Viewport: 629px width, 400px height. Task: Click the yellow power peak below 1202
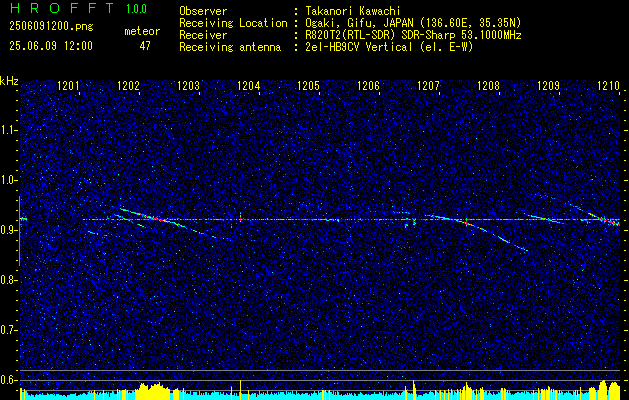[x=150, y=390]
